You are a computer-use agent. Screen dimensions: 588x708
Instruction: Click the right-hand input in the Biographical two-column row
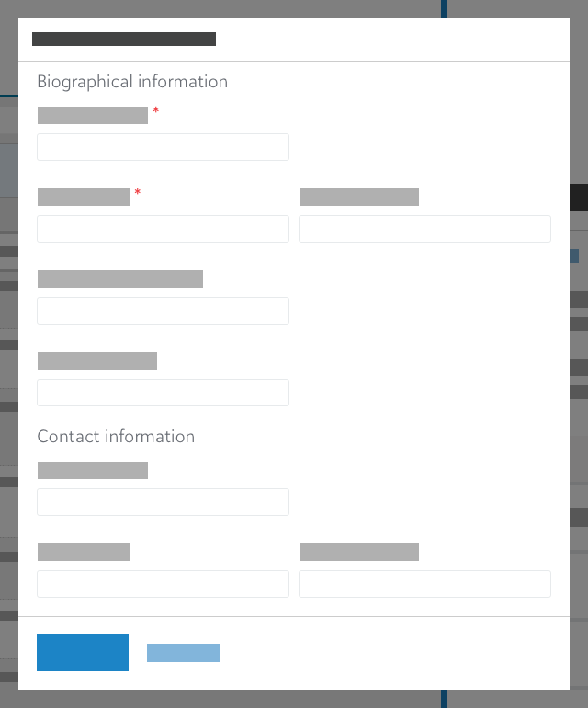tap(424, 229)
